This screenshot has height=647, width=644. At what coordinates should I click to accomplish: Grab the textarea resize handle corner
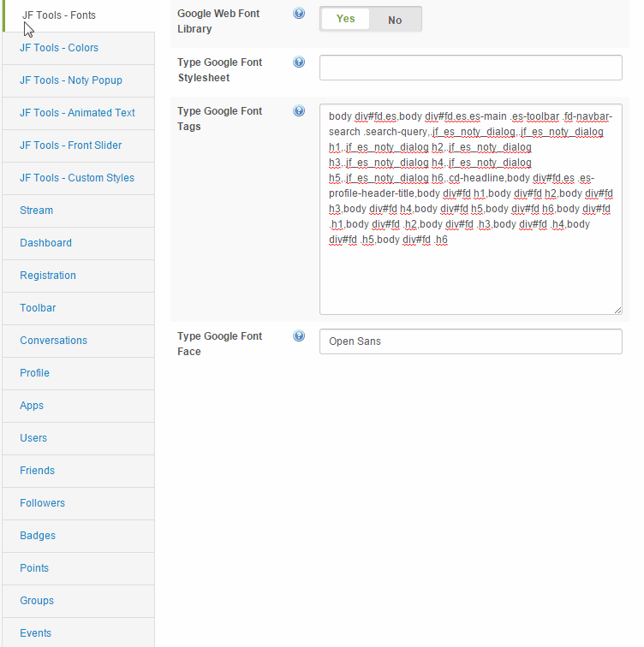pos(617,309)
